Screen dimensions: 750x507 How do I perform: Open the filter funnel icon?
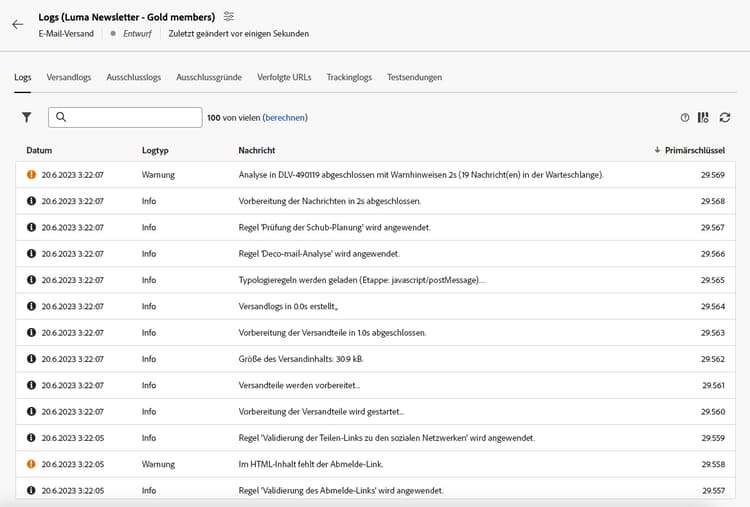coord(27,117)
